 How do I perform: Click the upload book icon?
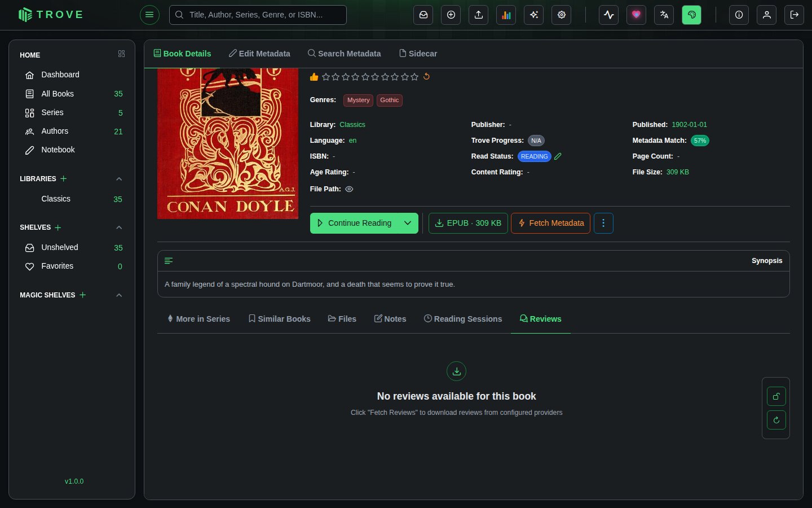pyautogui.click(x=479, y=15)
